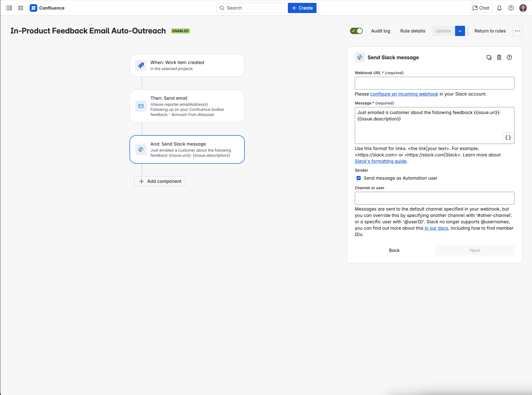Insert a smart value in the Message field

click(508, 138)
